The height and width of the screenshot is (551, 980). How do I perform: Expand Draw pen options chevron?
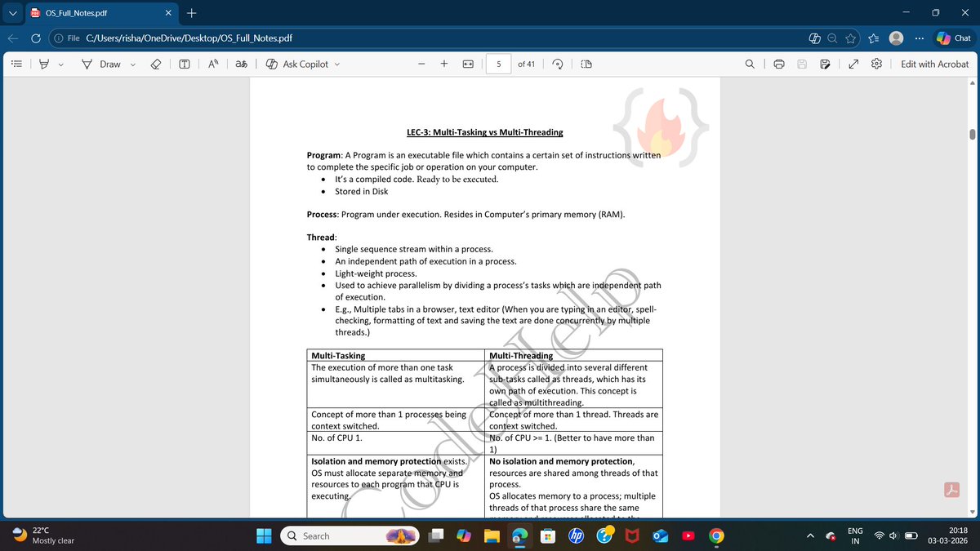pos(132,64)
